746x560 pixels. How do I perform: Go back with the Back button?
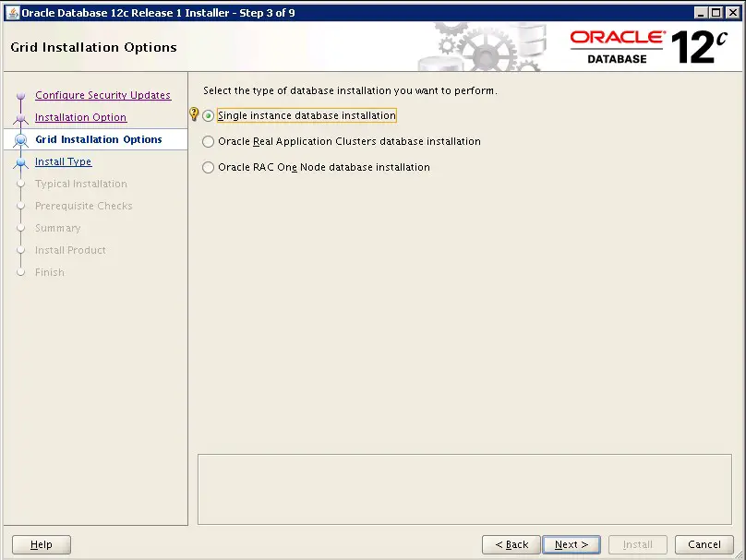point(511,544)
